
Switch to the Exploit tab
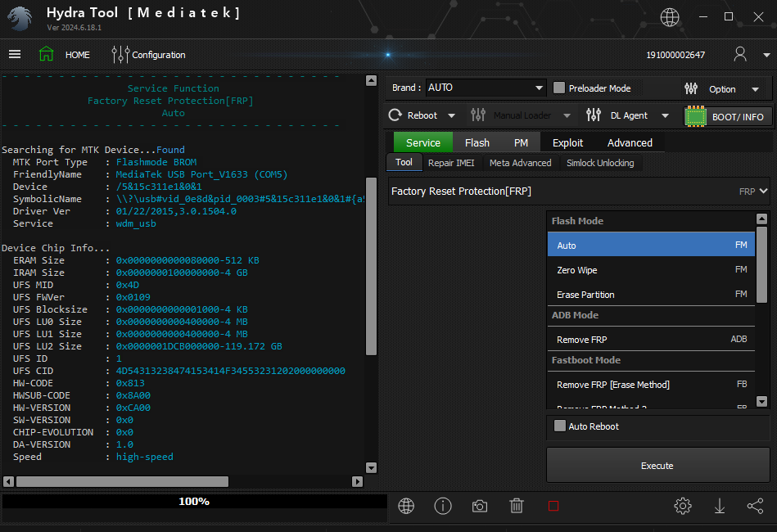pyautogui.click(x=567, y=142)
